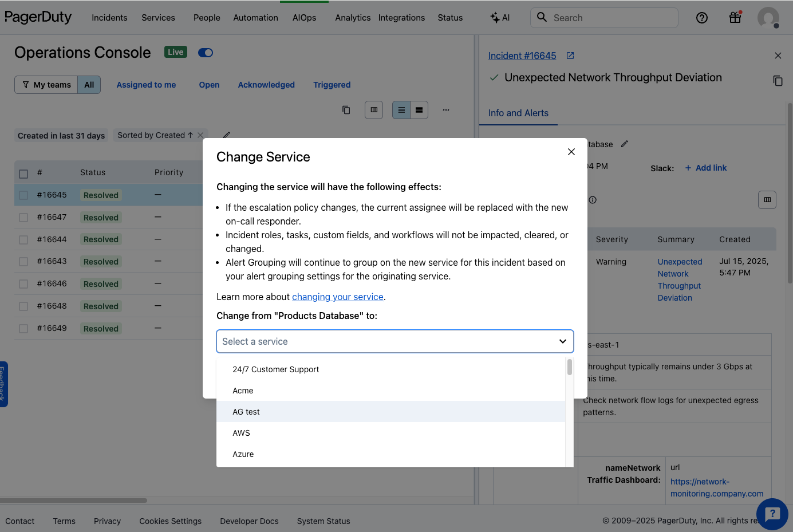Open the help question mark icon

701,18
